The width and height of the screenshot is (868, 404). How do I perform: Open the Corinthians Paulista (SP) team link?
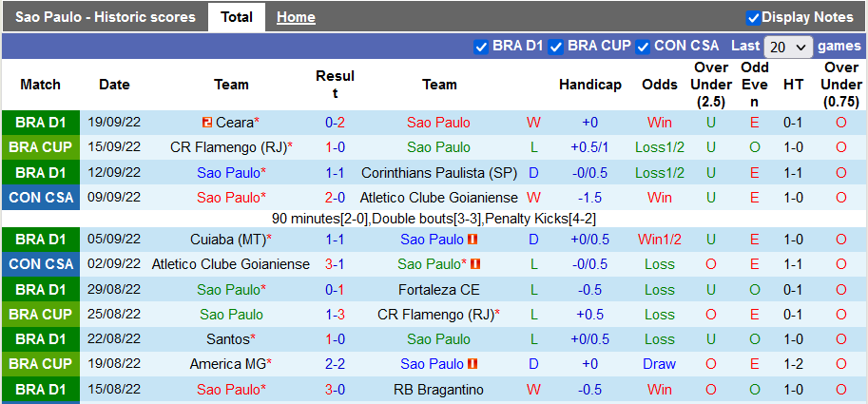click(439, 173)
